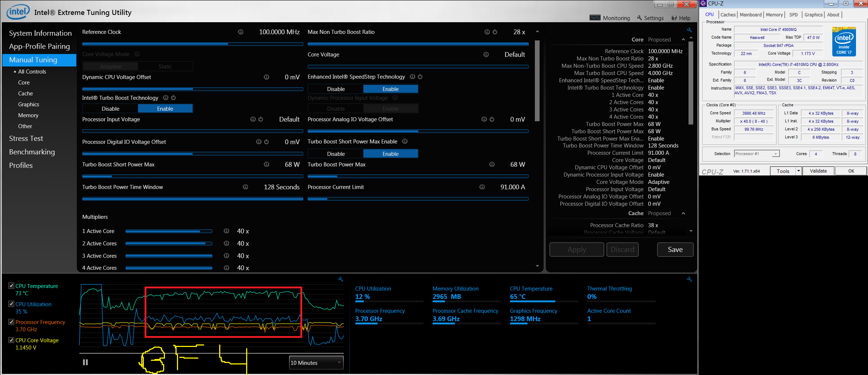Select Cache under Manual Tuning
This screenshot has height=375, width=868.
(x=25, y=94)
